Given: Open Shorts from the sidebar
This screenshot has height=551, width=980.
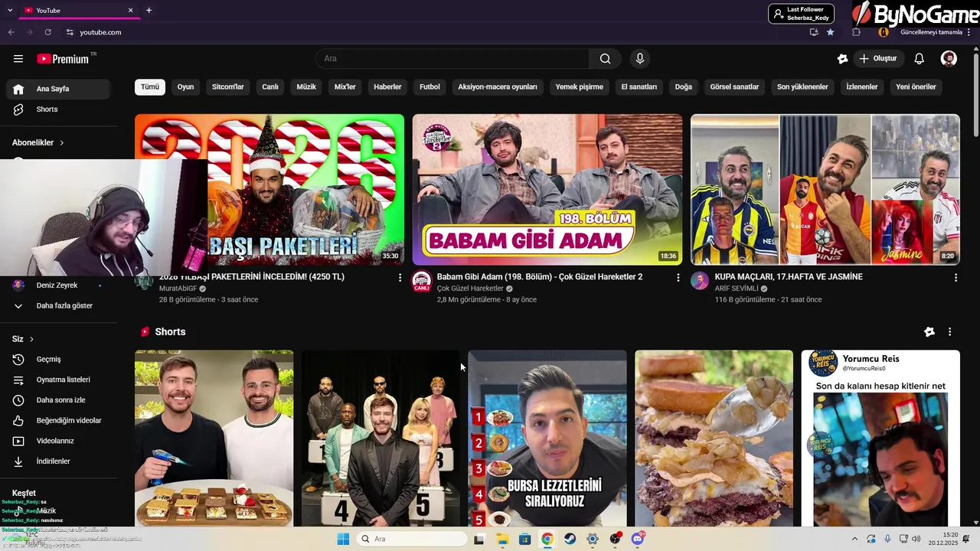Looking at the screenshot, I should pos(58,109).
